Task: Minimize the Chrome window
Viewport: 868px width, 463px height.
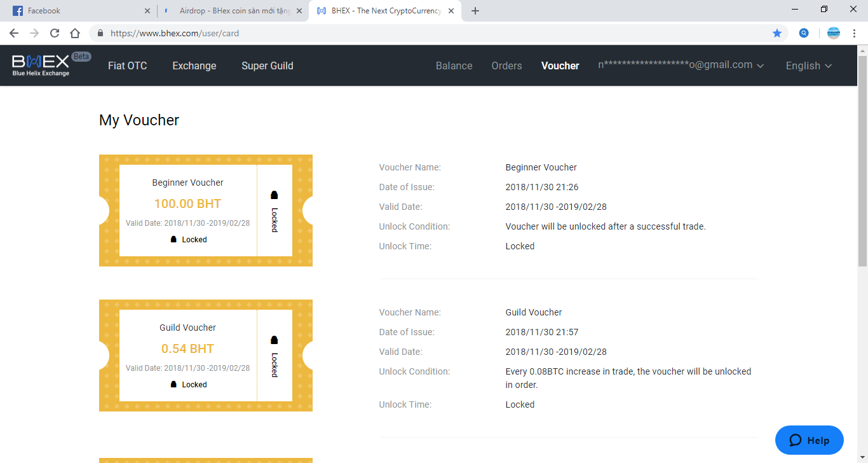Action: click(x=795, y=9)
